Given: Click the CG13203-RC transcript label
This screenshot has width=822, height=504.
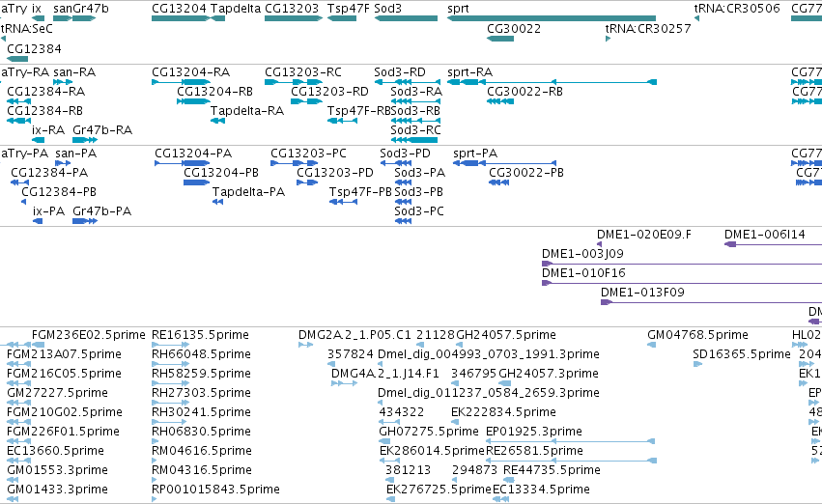Looking at the screenshot, I should 303,72.
